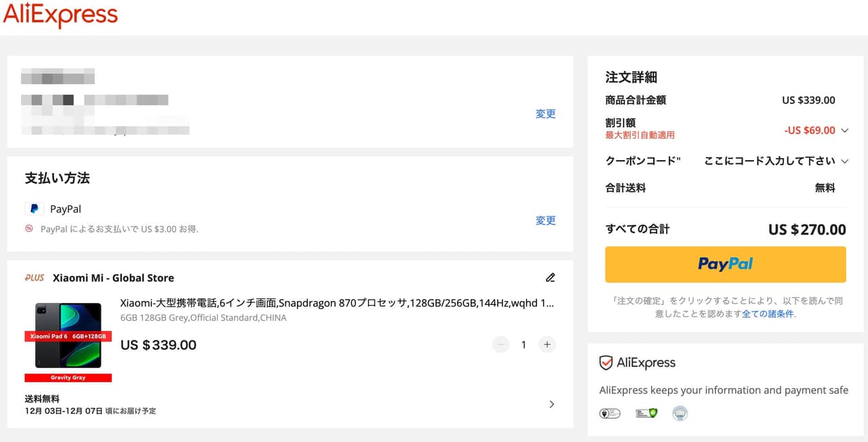The width and height of the screenshot is (868, 442).
Task: Click 変更 to change the shipping address
Action: 545,114
